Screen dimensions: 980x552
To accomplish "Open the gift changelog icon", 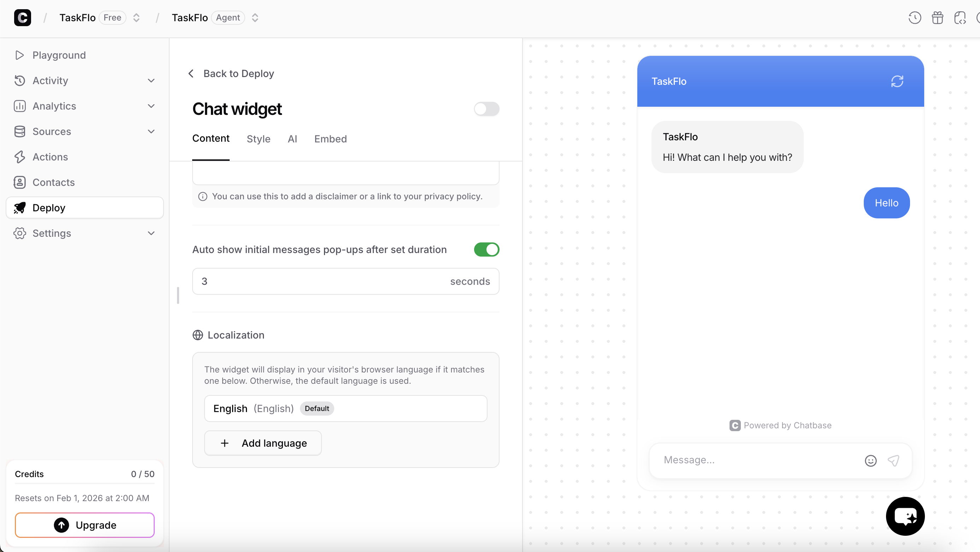I will (x=937, y=18).
